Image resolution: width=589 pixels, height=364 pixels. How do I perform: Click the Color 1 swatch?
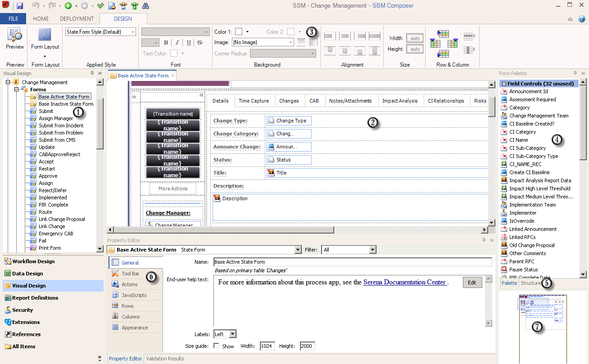click(239, 31)
